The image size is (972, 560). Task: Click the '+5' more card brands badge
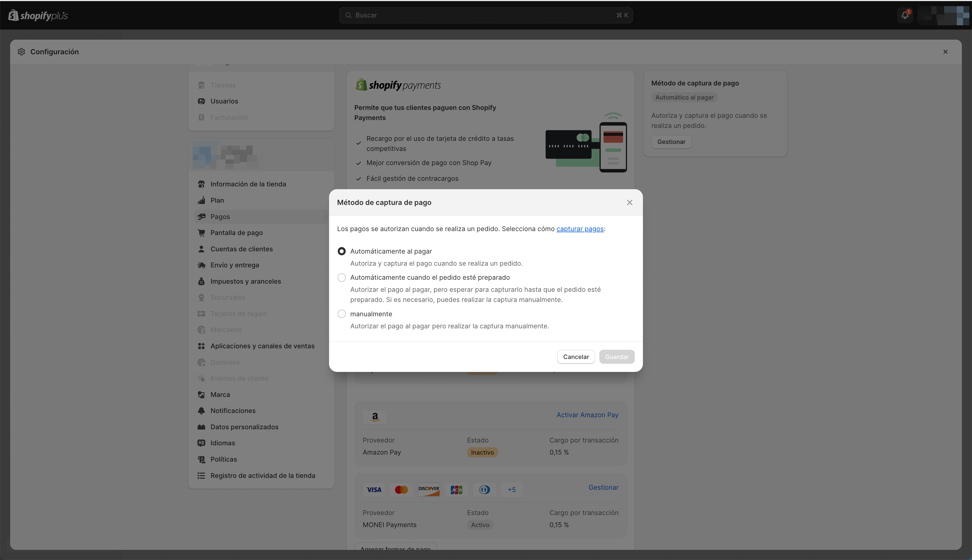click(511, 490)
